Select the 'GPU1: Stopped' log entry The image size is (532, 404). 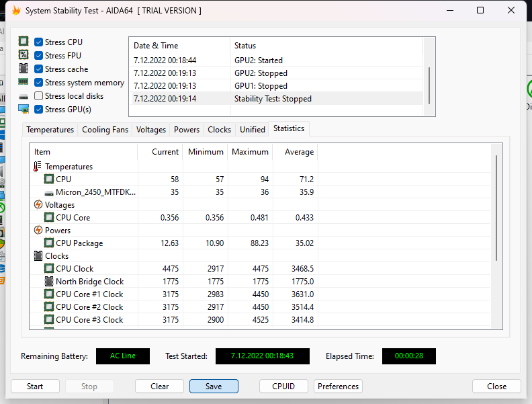276,86
